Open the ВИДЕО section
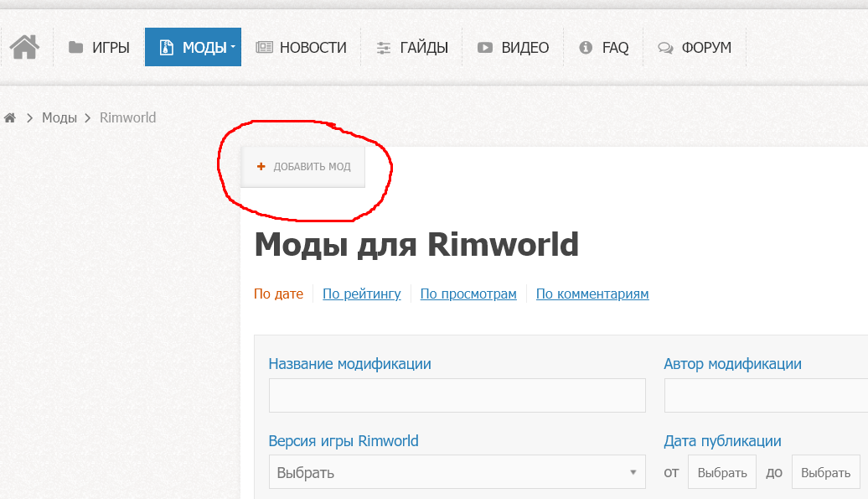Viewport: 868px width, 499px height. [x=513, y=48]
